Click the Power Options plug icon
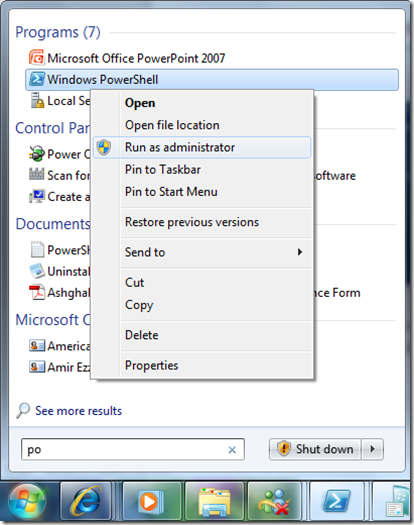Image resolution: width=414 pixels, height=525 pixels. click(37, 154)
